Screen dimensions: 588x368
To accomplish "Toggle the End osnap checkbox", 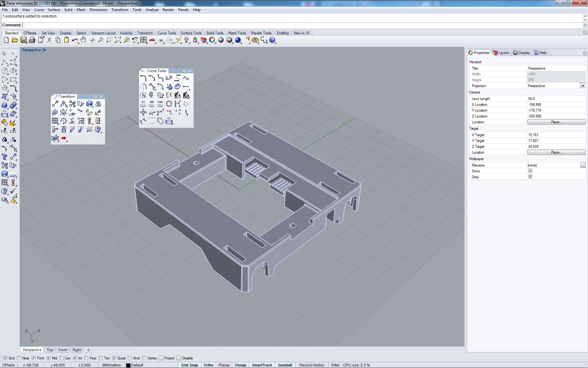I will (5, 358).
